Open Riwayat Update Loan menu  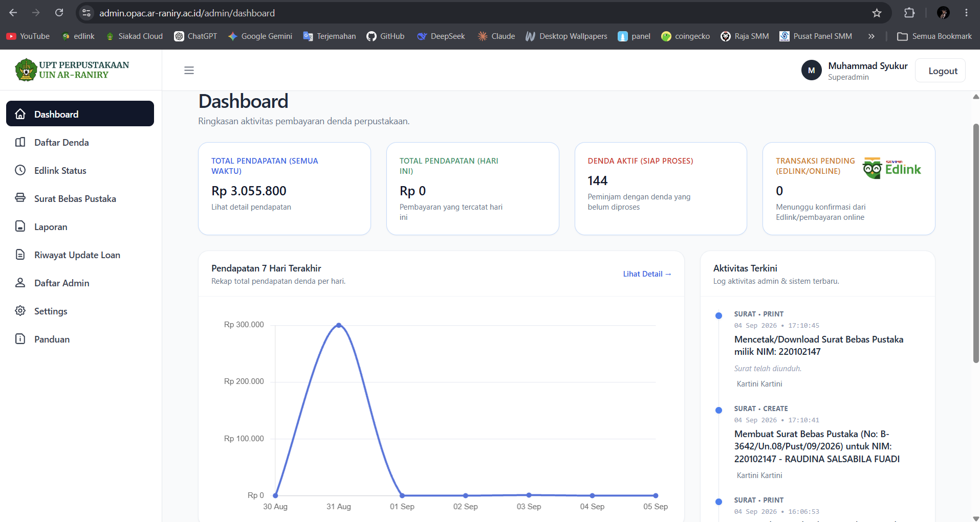[80, 255]
